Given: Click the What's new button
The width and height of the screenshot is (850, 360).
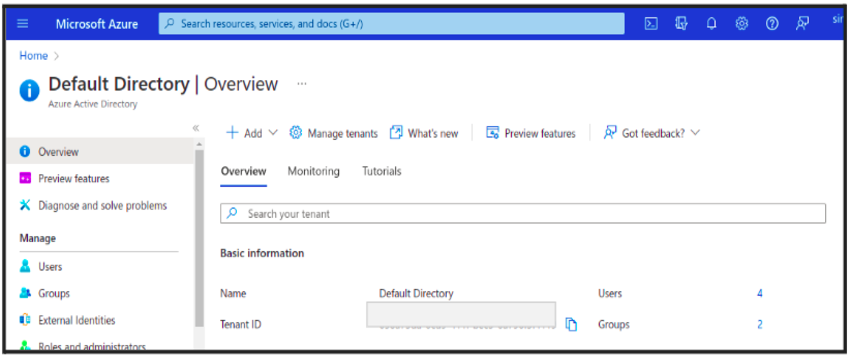Looking at the screenshot, I should (x=424, y=133).
